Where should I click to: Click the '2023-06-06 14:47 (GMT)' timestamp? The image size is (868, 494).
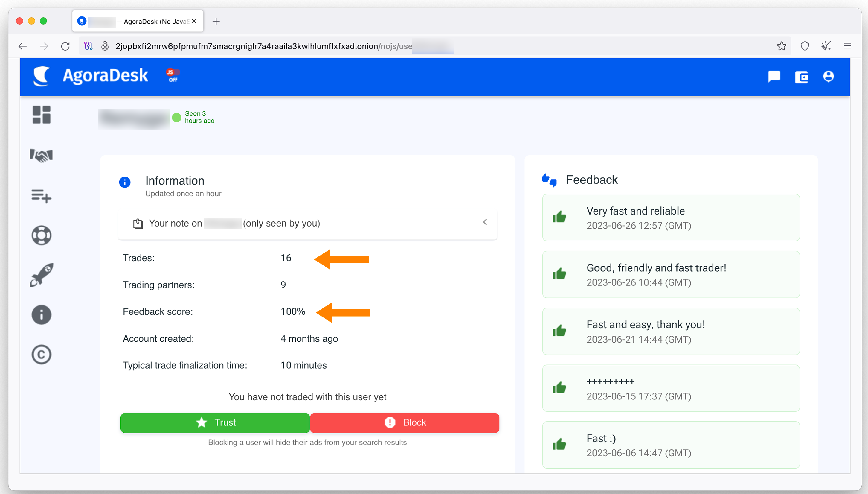click(x=639, y=453)
